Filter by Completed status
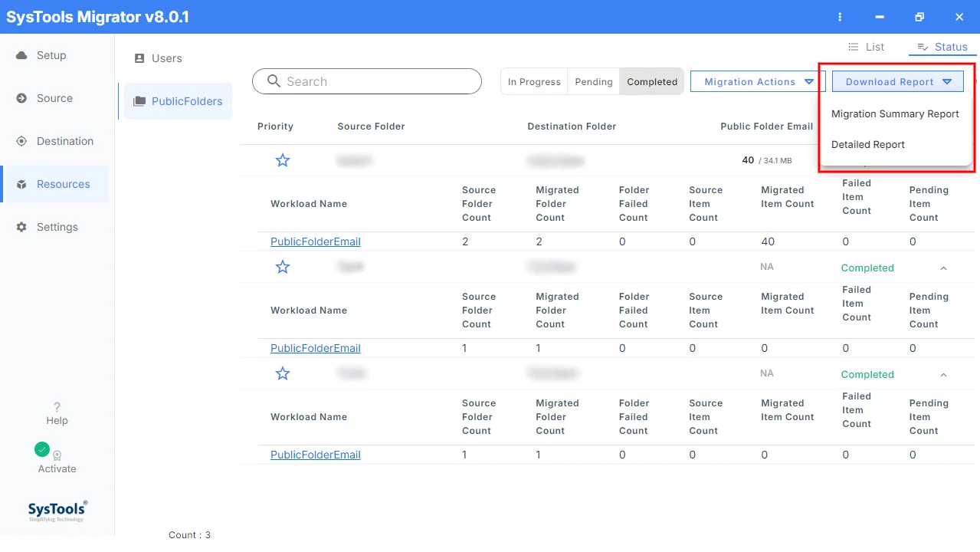 (652, 82)
